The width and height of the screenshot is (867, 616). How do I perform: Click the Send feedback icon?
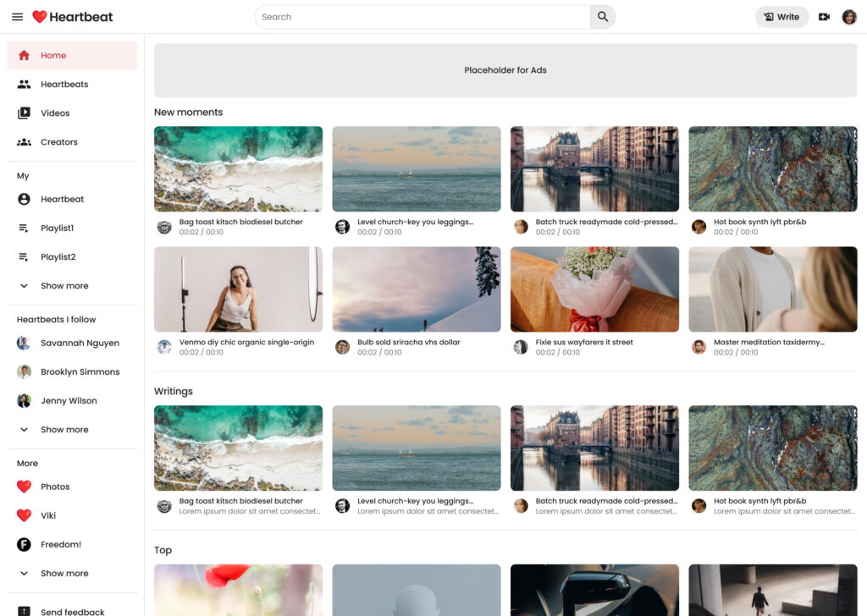tap(24, 612)
